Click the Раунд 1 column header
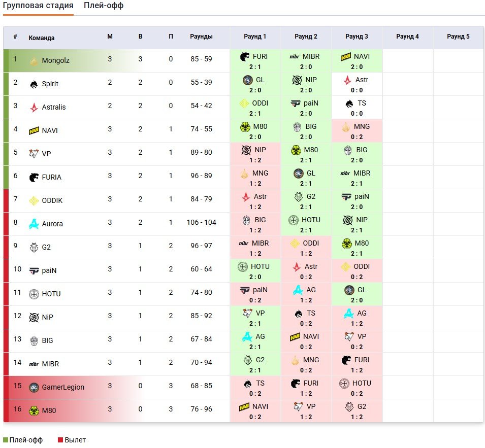This screenshot has height=448, width=485. [x=255, y=37]
